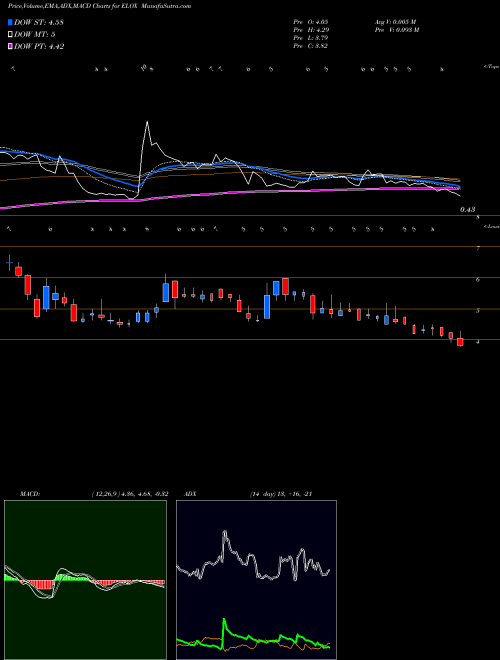Click the '<-Lows' marker label

[x=491, y=226]
